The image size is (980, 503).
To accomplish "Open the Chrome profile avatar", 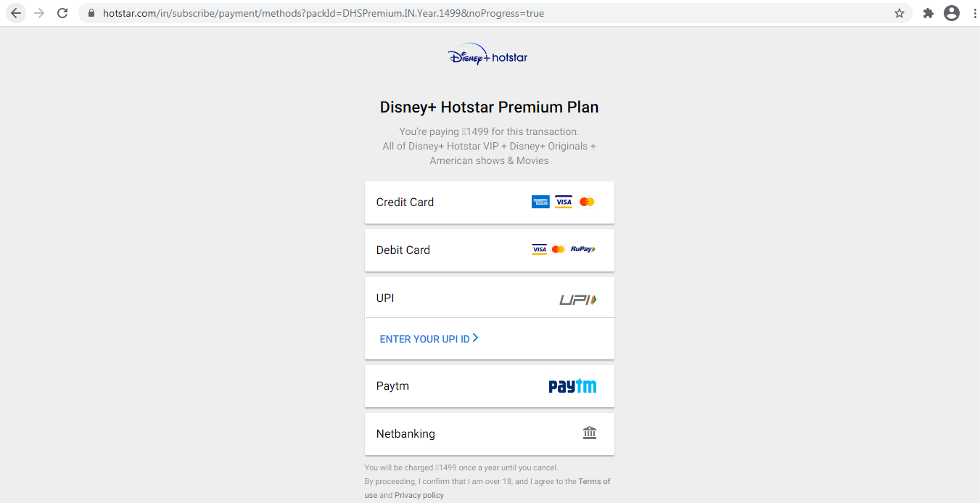I will (x=952, y=13).
